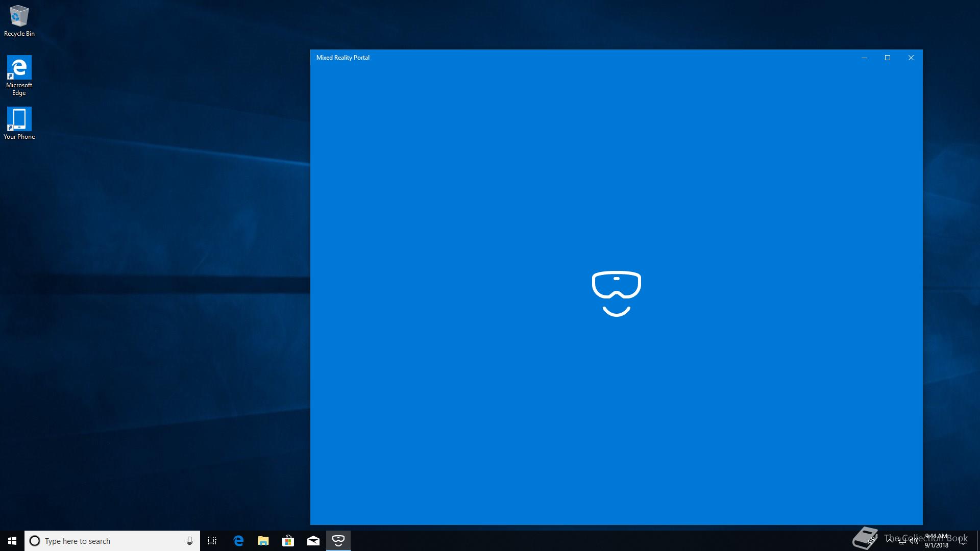The image size is (980, 551).
Task: Click the People icon in taskbar
Action: click(x=872, y=541)
